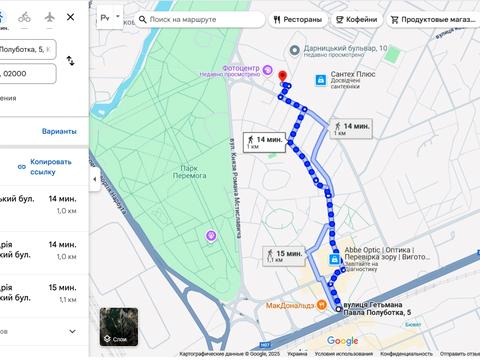This screenshot has width=480, height=360.
Task: Click the purple marker inside Парк Перемога
Action: tap(211, 236)
